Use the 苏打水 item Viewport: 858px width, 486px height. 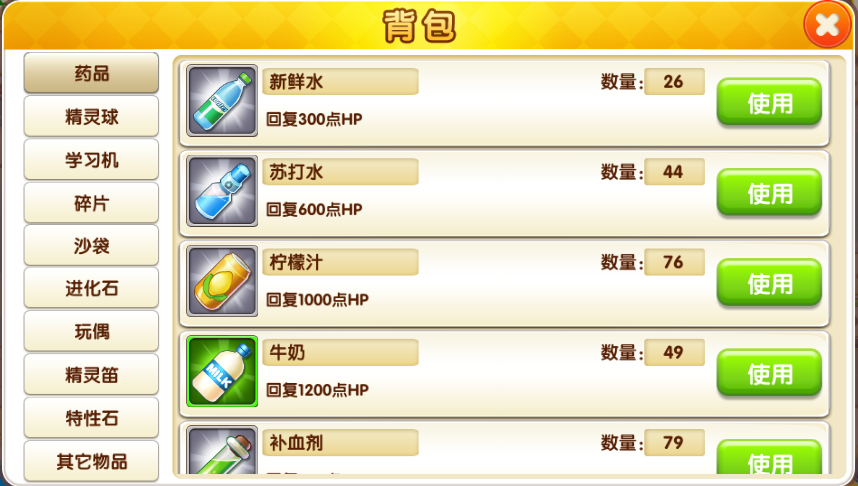[769, 193]
